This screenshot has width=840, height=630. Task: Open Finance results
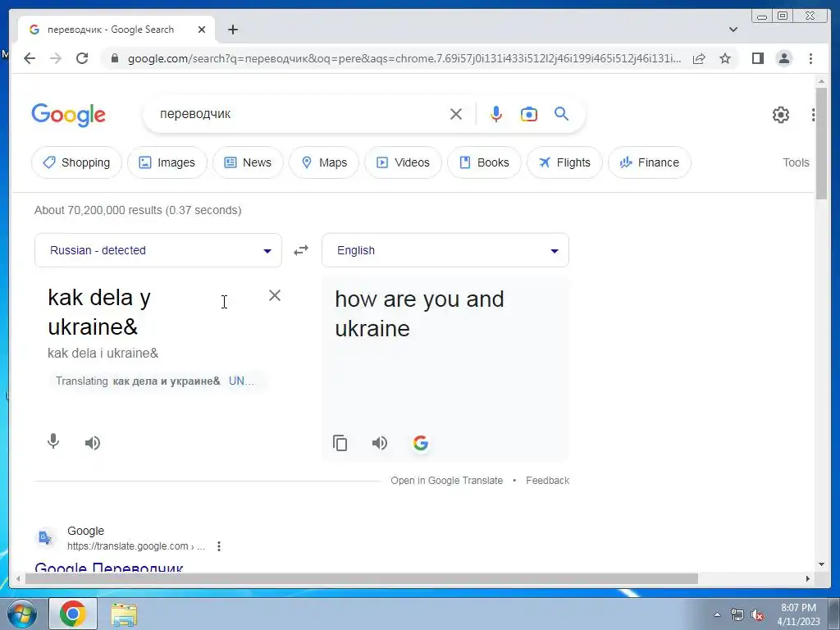[650, 162]
